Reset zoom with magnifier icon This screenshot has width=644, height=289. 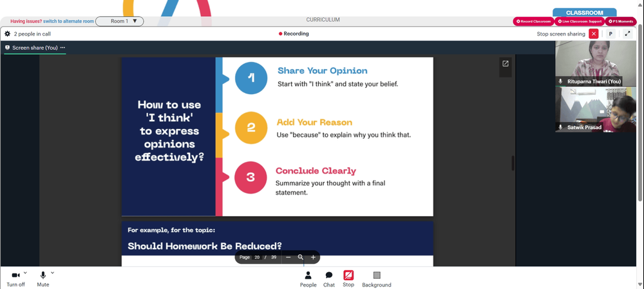[301, 257]
